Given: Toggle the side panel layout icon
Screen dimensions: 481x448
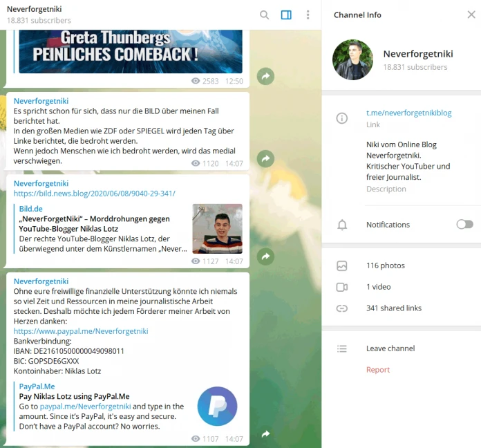Looking at the screenshot, I should click(x=286, y=15).
